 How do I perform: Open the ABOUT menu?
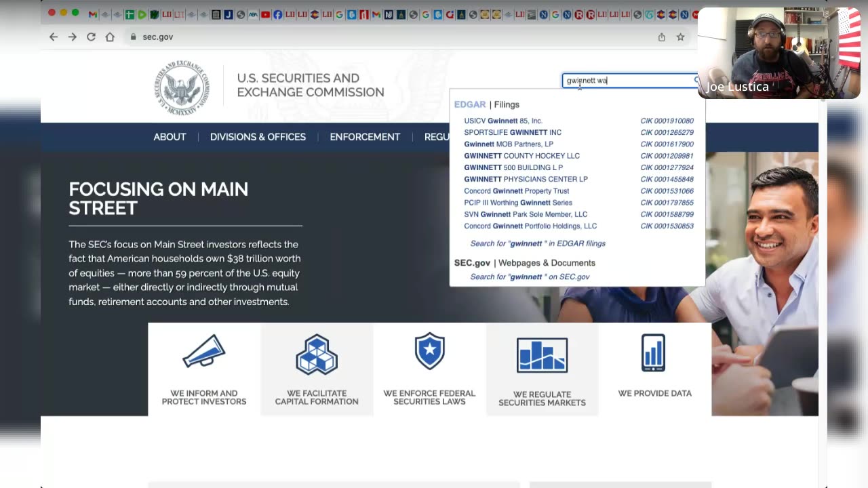[170, 137]
